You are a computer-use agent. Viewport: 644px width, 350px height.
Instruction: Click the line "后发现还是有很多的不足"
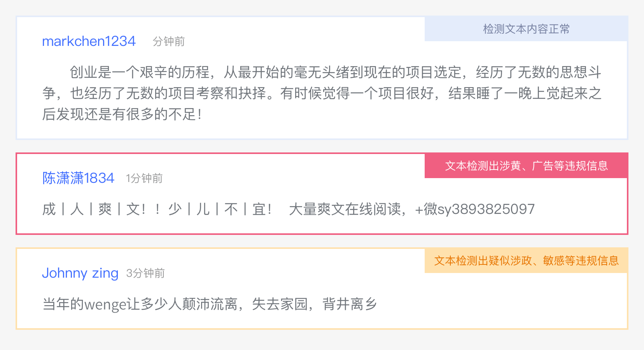(122, 114)
